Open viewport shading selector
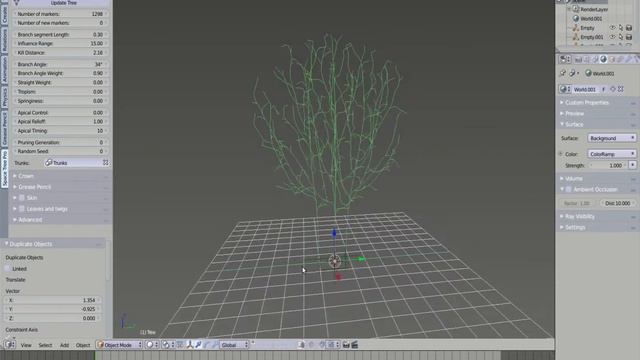 click(x=152, y=345)
